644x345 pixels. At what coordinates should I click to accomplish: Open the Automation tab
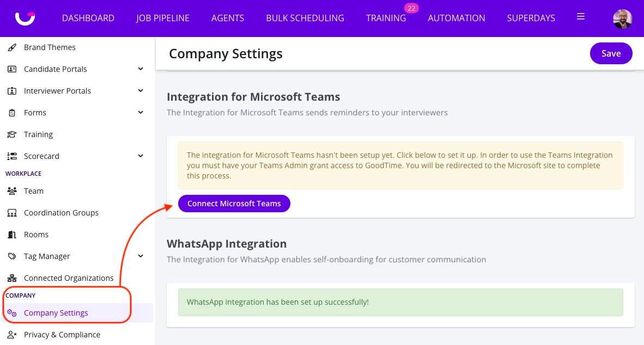(x=457, y=19)
